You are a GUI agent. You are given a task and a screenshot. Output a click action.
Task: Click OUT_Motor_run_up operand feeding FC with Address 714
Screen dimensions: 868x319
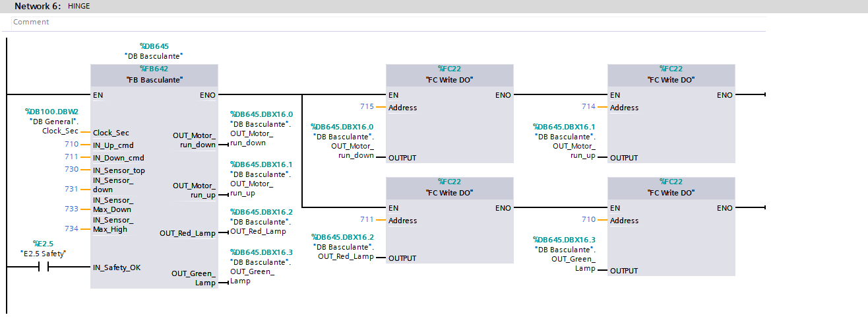tap(564, 141)
